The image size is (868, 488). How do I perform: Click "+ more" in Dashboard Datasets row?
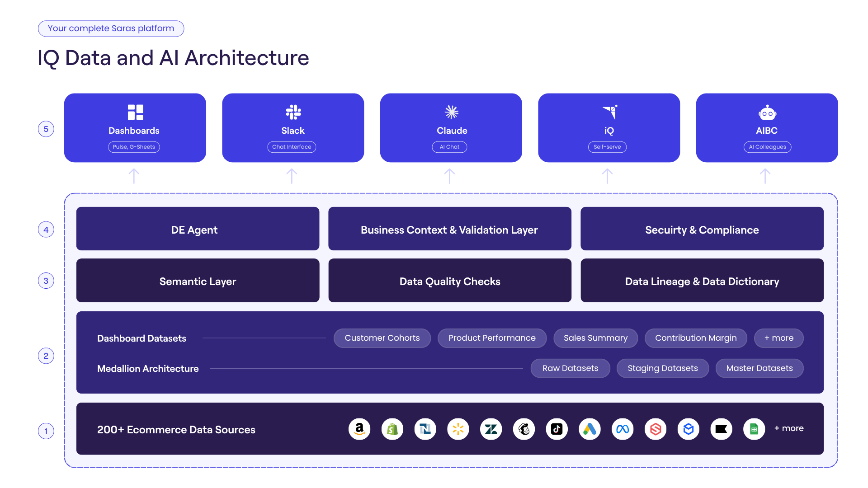(778, 338)
